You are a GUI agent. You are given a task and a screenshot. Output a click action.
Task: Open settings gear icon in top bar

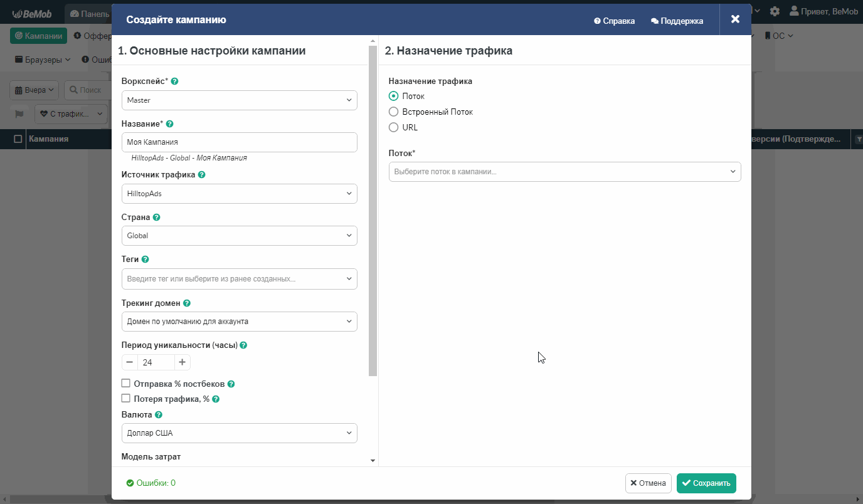point(775,11)
